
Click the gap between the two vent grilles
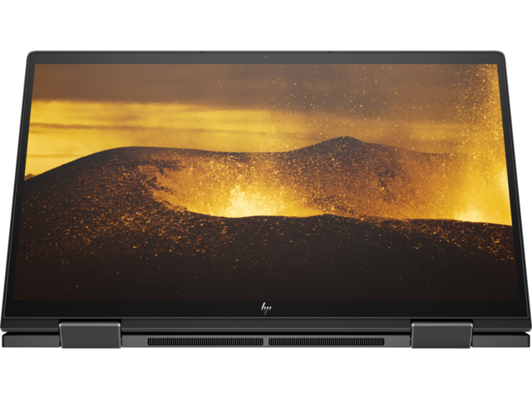pyautogui.click(x=266, y=341)
